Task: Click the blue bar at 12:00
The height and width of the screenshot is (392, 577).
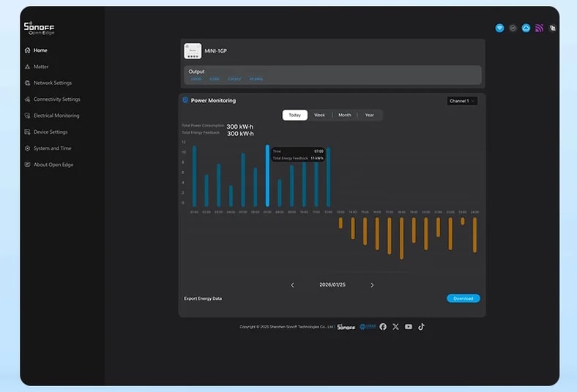Action: coord(329,177)
